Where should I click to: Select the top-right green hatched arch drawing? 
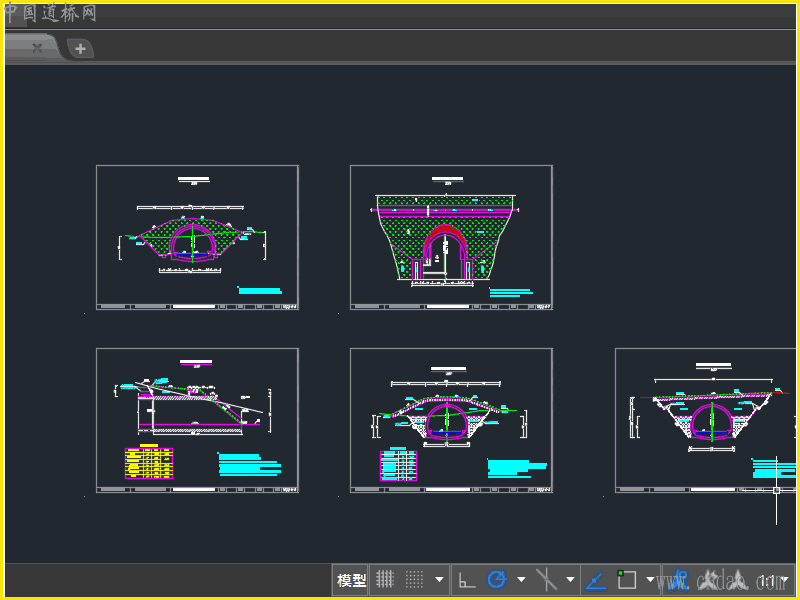[x=451, y=237]
